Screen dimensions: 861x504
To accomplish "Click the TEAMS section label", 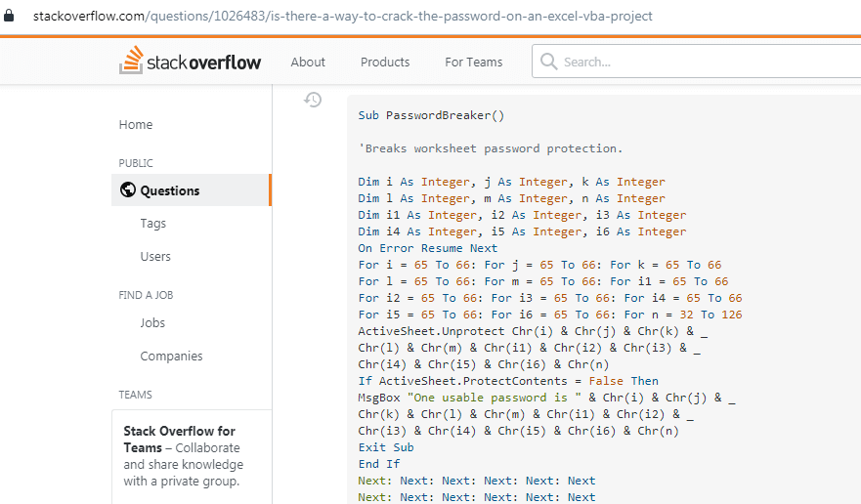I will [135, 395].
